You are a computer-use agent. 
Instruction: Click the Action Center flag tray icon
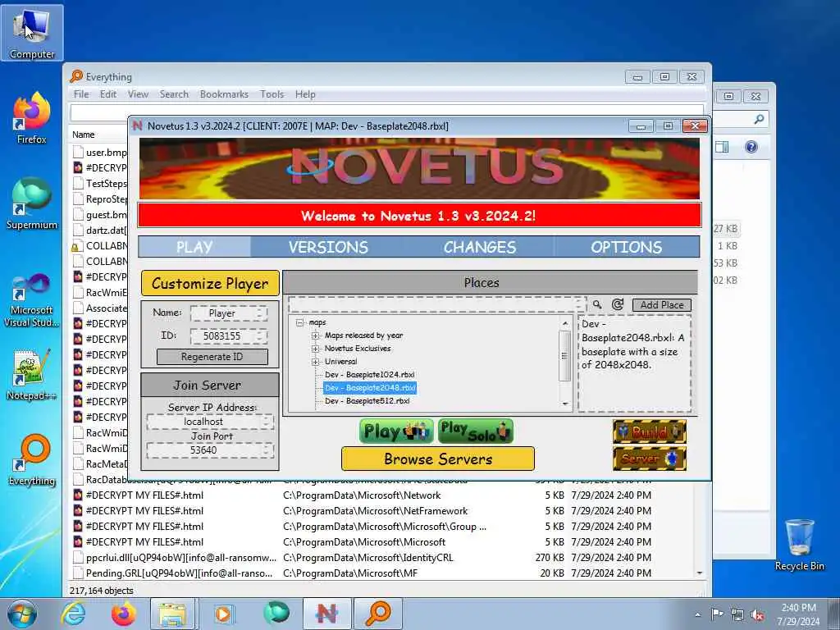717,614
